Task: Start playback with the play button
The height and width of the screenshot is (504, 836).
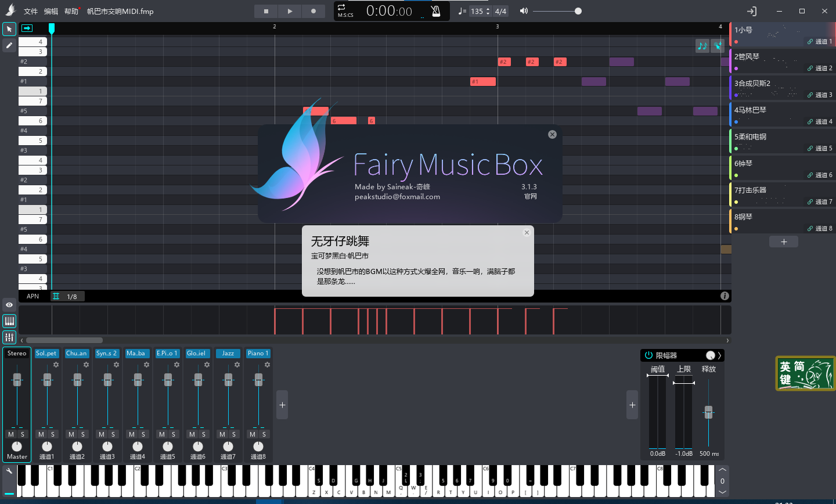Action: pos(290,11)
